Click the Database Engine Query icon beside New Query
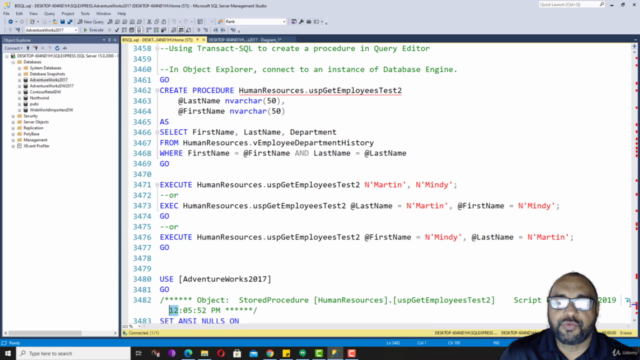The height and width of the screenshot is (360, 640). (110, 22)
